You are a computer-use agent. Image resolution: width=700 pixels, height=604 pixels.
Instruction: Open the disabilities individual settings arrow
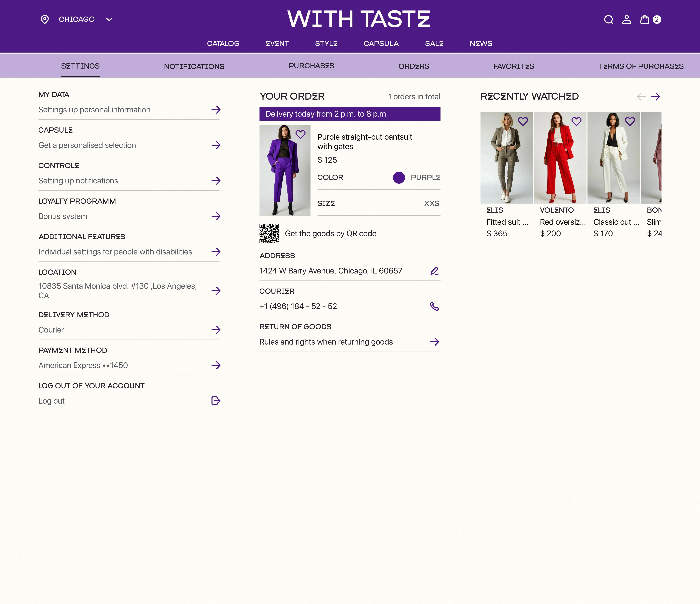click(x=216, y=252)
